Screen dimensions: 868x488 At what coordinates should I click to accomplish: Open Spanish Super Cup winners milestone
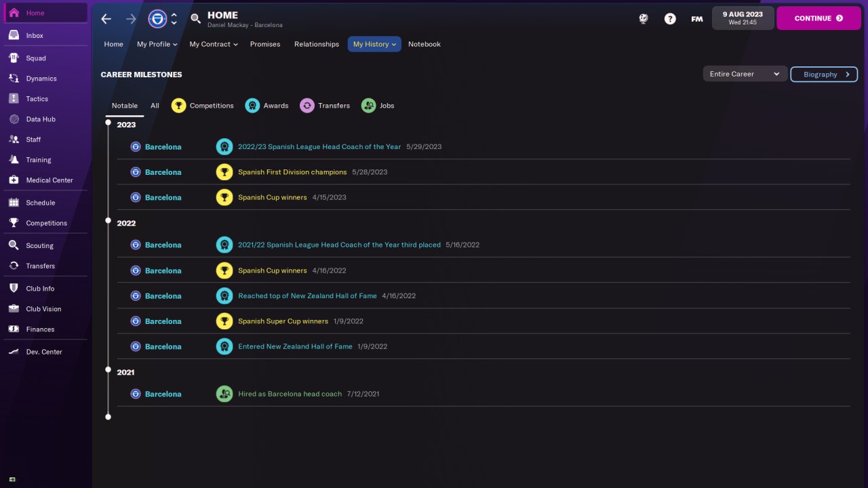coord(283,321)
